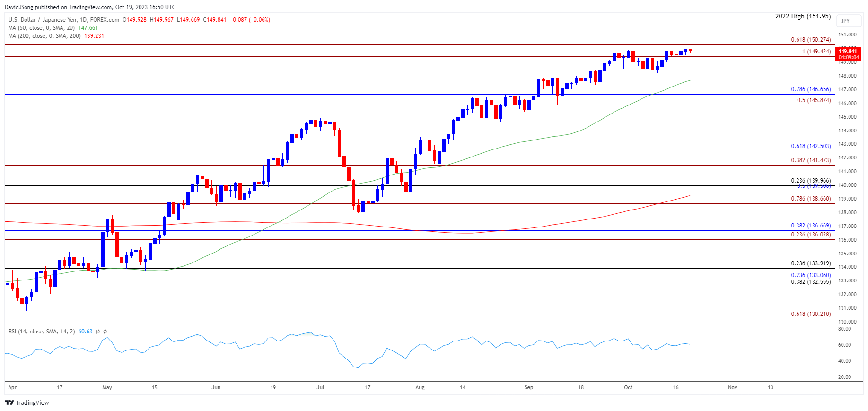Click the Jul label on time axis
The width and height of the screenshot is (868, 411).
(x=321, y=387)
